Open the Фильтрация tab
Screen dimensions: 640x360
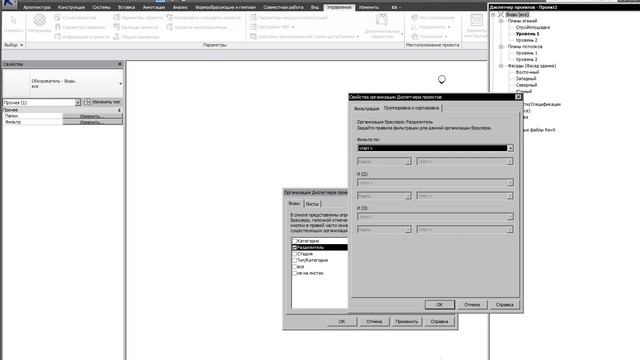point(366,109)
